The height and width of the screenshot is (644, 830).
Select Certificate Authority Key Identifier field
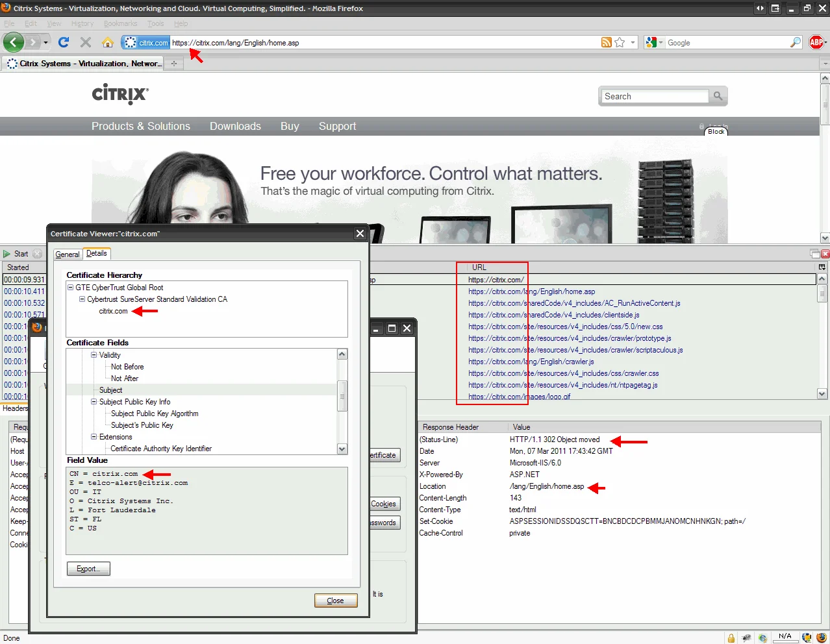(161, 449)
